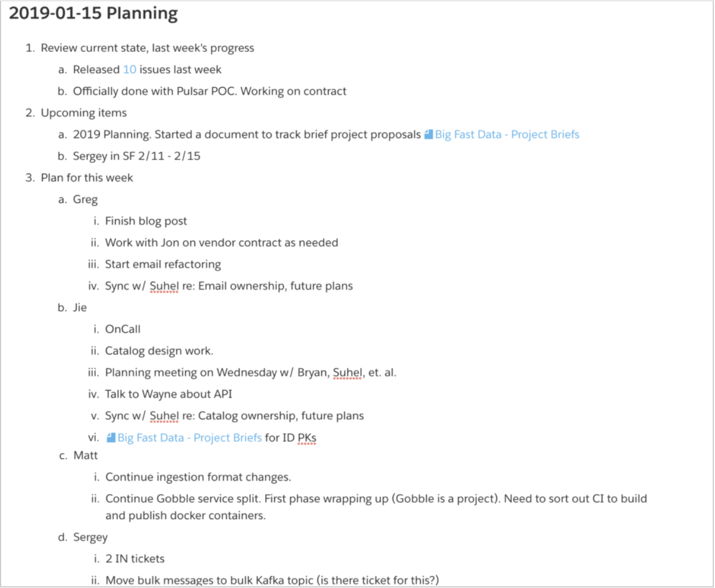Click the 'Jie' sub-item
Viewport: 715px width, 588px height.
[x=80, y=308]
